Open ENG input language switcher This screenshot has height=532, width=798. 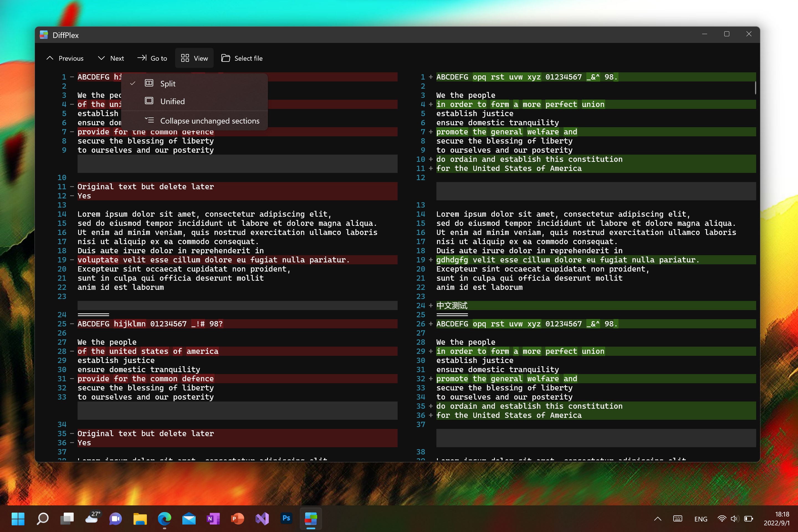[701, 519]
